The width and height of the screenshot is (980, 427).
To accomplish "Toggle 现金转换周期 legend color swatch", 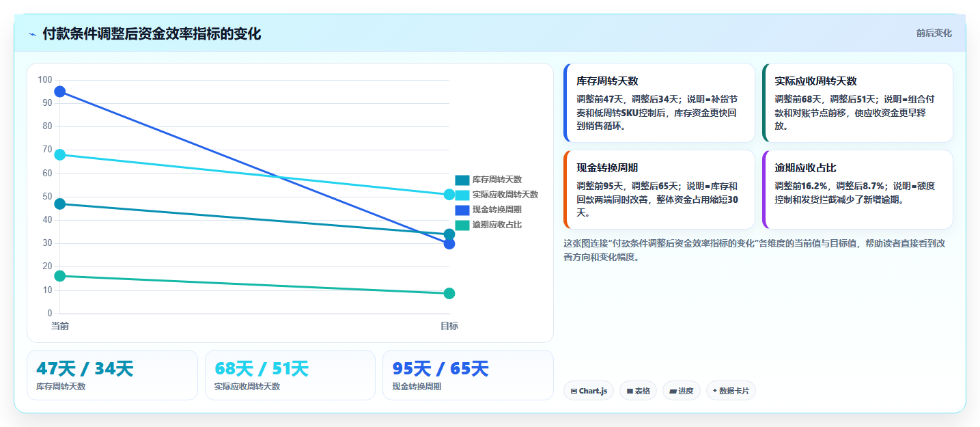I will [x=462, y=210].
